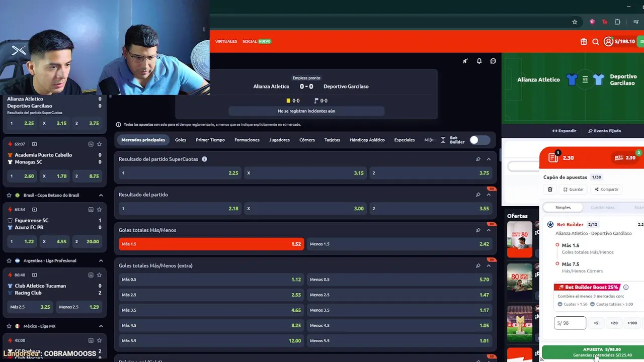The width and height of the screenshot is (644, 362).
Task: Select Simples tab in bet slip
Action: coord(563,207)
